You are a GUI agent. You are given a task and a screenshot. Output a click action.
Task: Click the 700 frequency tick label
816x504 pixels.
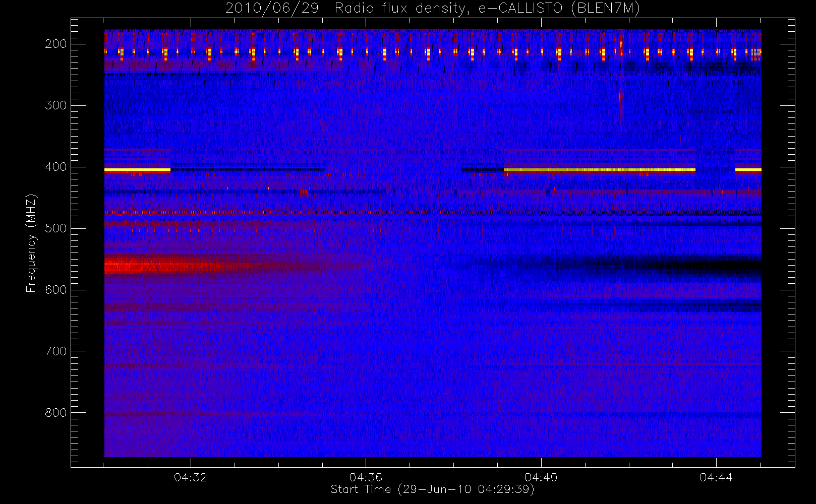[x=56, y=351]
